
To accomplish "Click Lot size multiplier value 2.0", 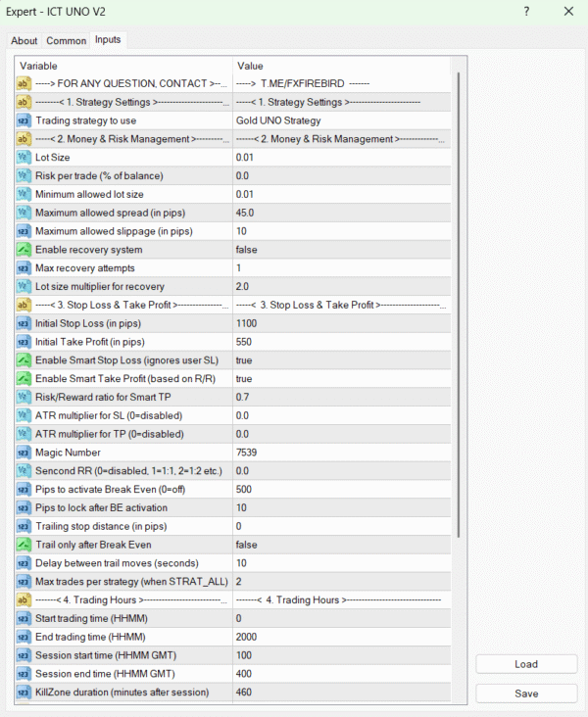I will coord(242,286).
